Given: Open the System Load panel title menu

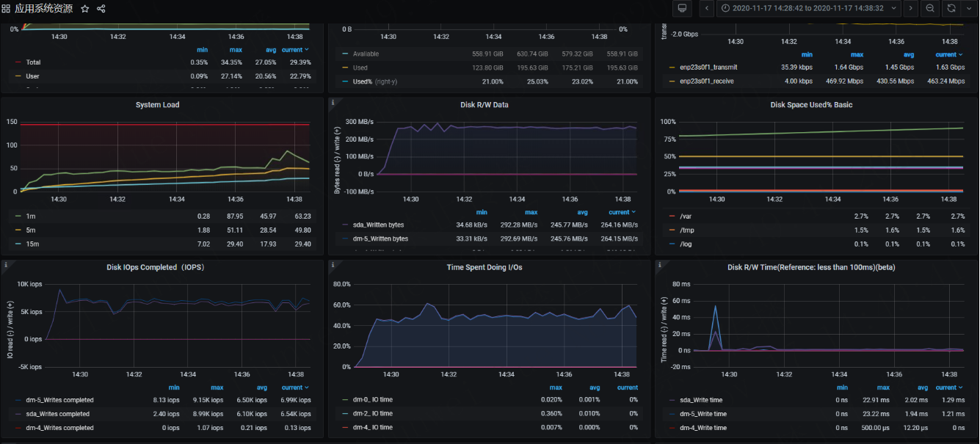Looking at the screenshot, I should (x=157, y=105).
